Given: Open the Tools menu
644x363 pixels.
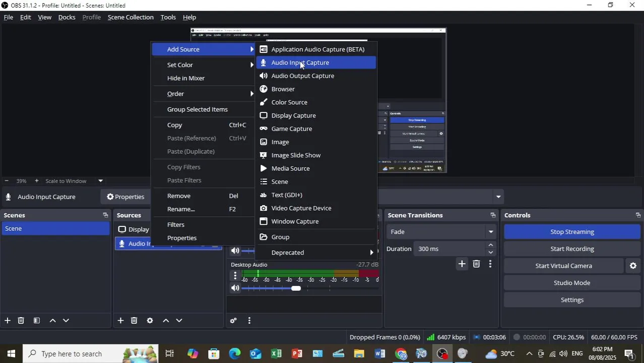Looking at the screenshot, I should [168, 17].
